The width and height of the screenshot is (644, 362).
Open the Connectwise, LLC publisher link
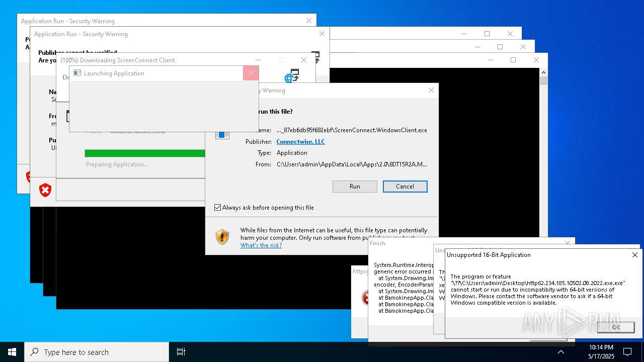(x=300, y=142)
